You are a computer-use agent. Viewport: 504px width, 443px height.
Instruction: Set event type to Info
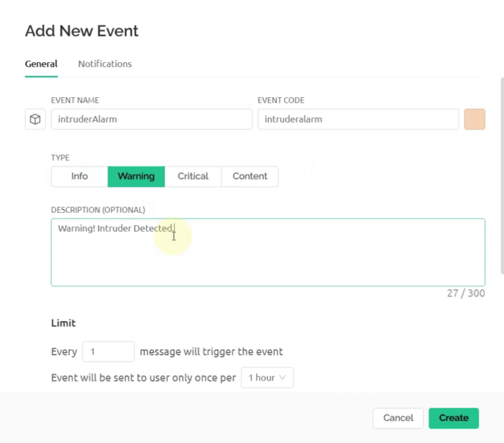pos(79,176)
